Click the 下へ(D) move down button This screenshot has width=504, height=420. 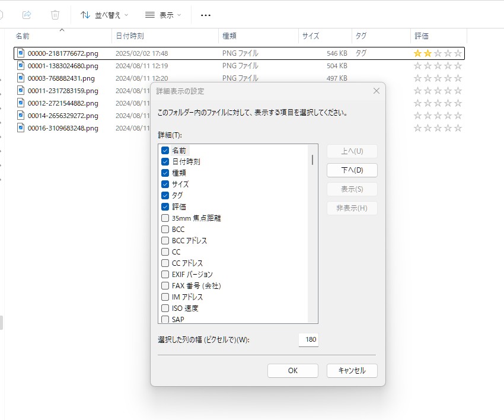352,170
